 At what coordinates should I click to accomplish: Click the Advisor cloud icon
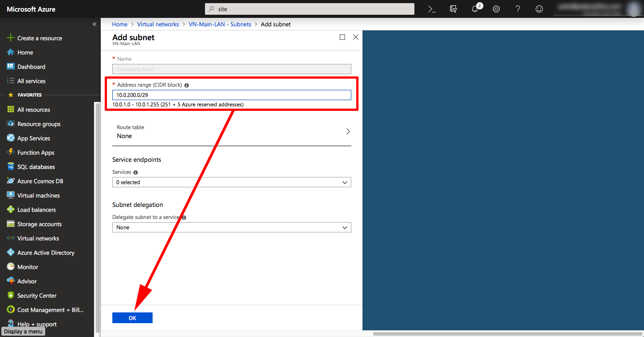pyautogui.click(x=11, y=281)
